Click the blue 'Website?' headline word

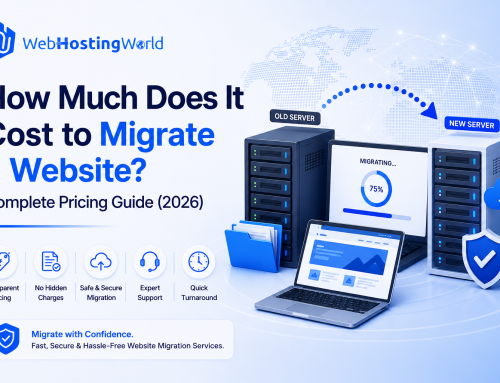(x=79, y=170)
